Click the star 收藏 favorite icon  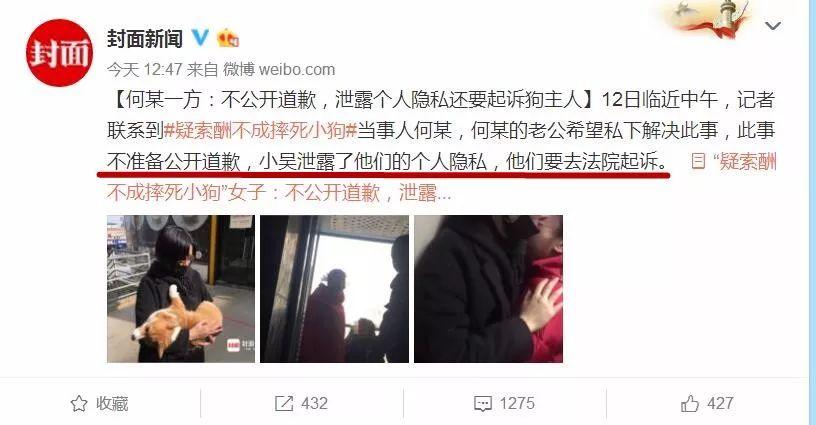[x=79, y=404]
